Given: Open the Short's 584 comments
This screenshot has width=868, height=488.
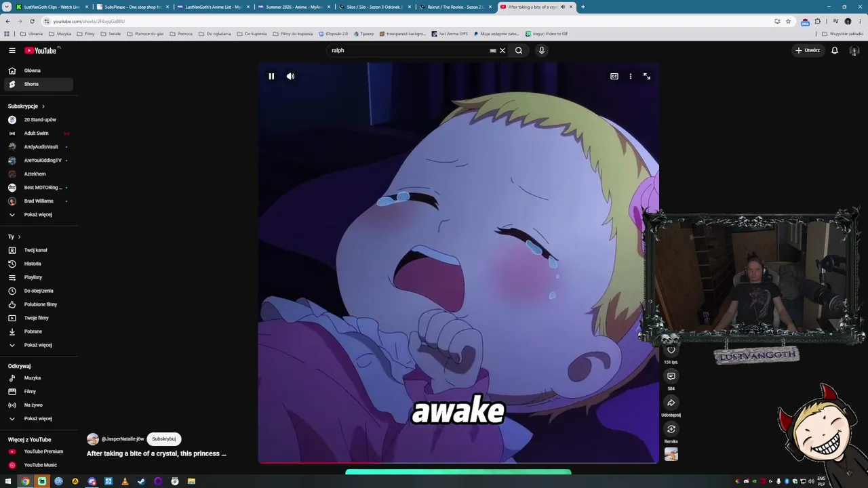Looking at the screenshot, I should (671, 376).
